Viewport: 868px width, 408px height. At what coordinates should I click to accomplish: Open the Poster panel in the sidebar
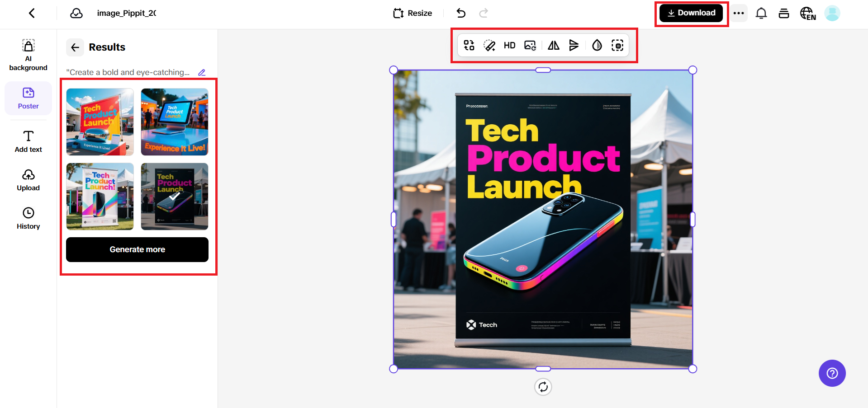28,98
